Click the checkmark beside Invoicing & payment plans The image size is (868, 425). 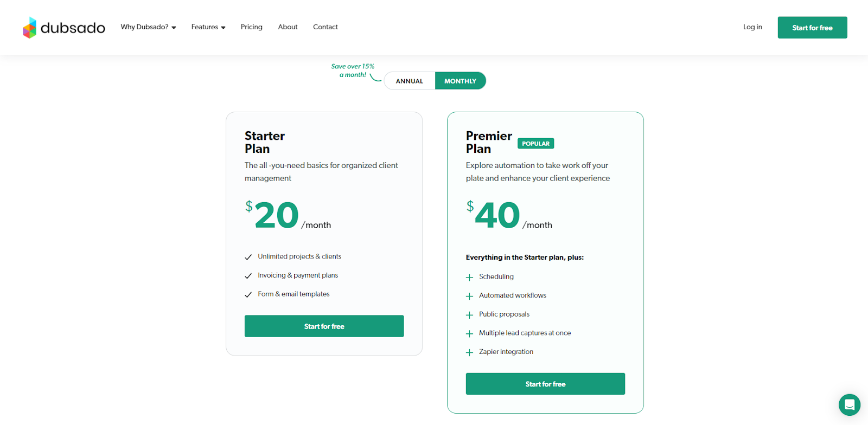coord(248,275)
